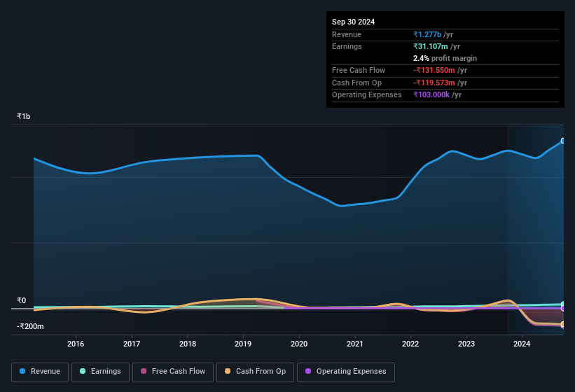Screen dimensions: 575x392
Task: Click the Cash From Op label in tooltip
Action: [356, 83]
